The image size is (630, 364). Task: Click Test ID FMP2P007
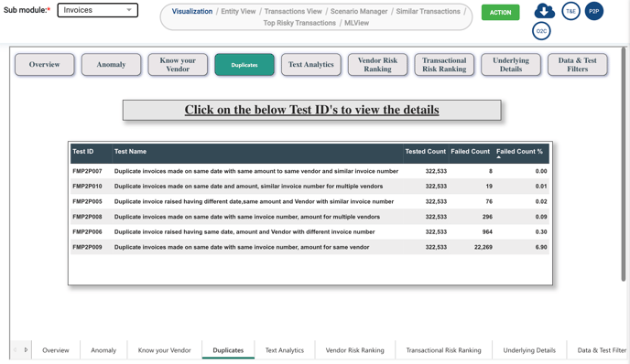[87, 171]
